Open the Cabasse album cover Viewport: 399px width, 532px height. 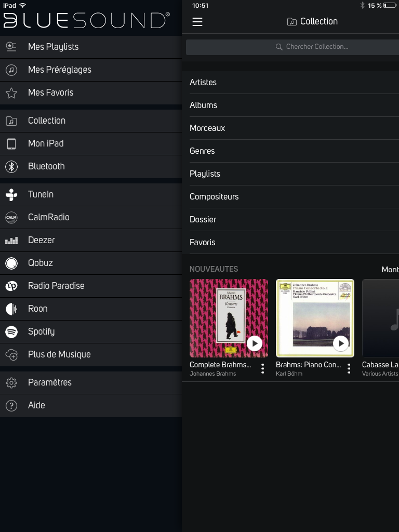[x=380, y=318]
